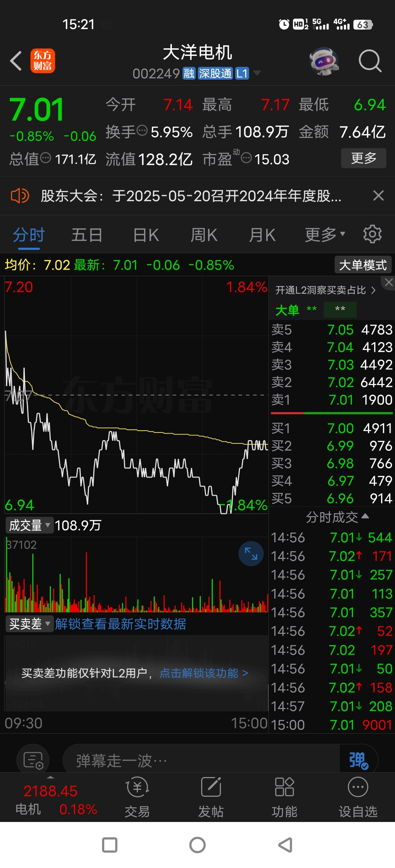This screenshot has width=395, height=868.
Task: Close the L2 promotion panel
Action: [x=388, y=282]
